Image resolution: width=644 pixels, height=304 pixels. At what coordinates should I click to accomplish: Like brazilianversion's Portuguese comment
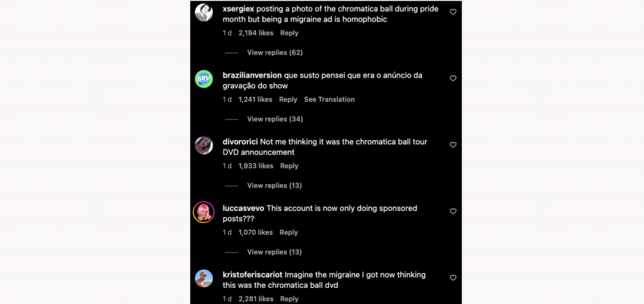[453, 78]
